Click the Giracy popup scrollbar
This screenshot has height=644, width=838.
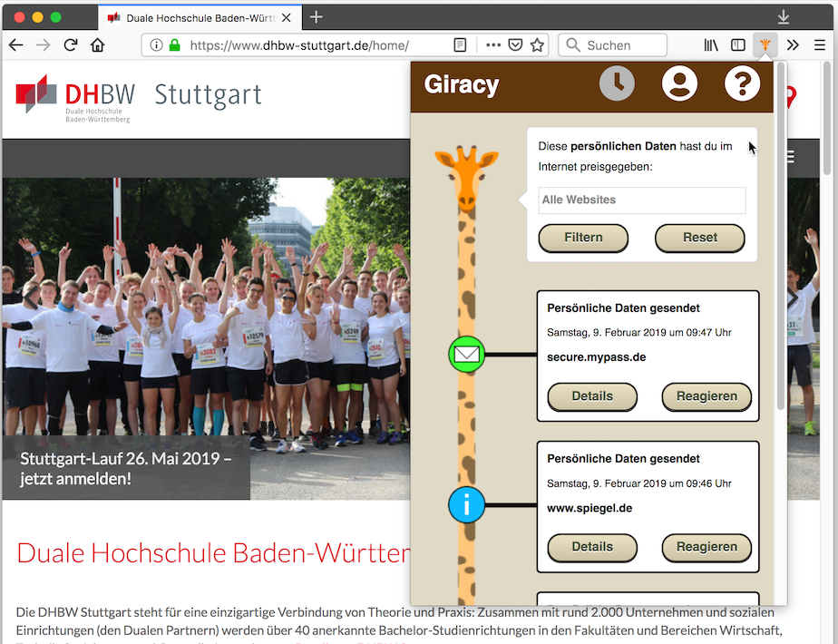coord(780,235)
